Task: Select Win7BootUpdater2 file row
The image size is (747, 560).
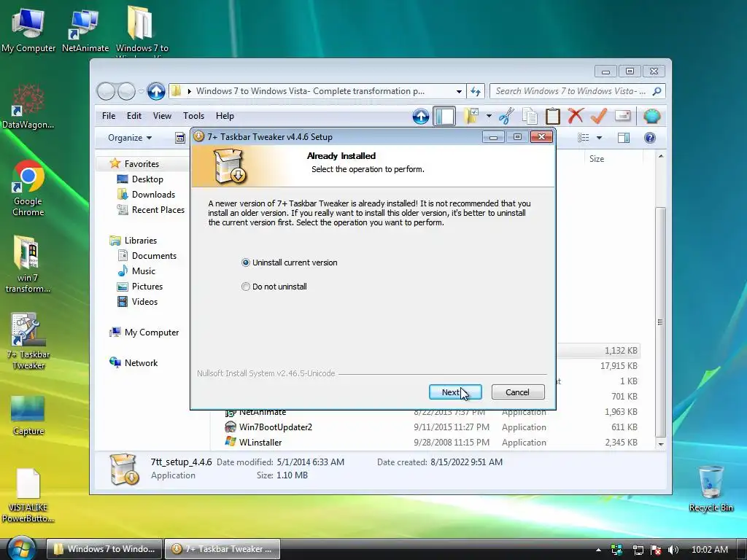Action: click(x=432, y=427)
